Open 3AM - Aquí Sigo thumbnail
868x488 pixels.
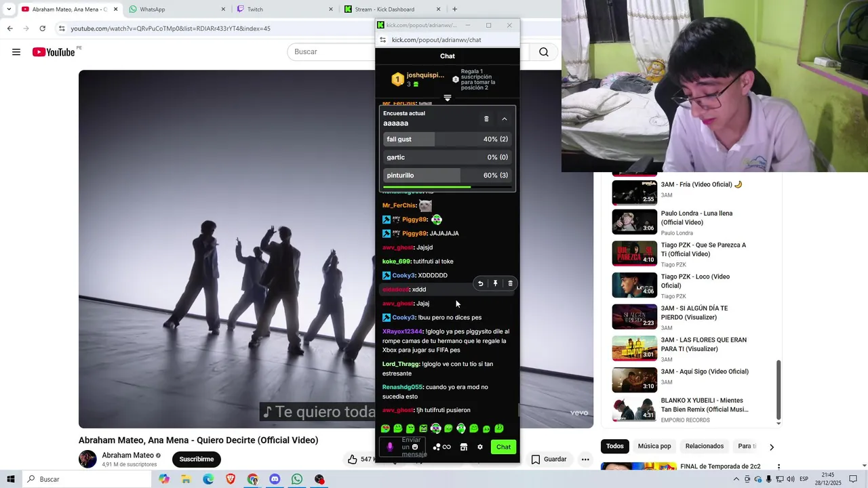635,380
